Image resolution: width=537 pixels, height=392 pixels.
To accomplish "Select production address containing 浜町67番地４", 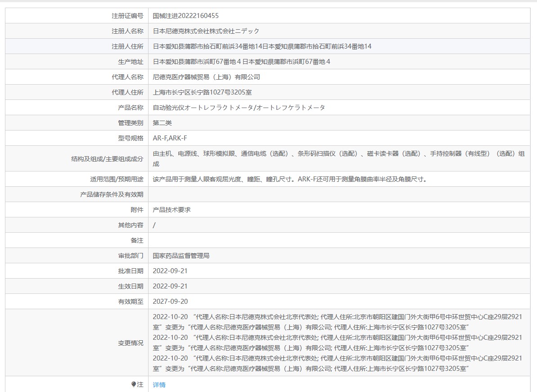I will click(x=241, y=62).
